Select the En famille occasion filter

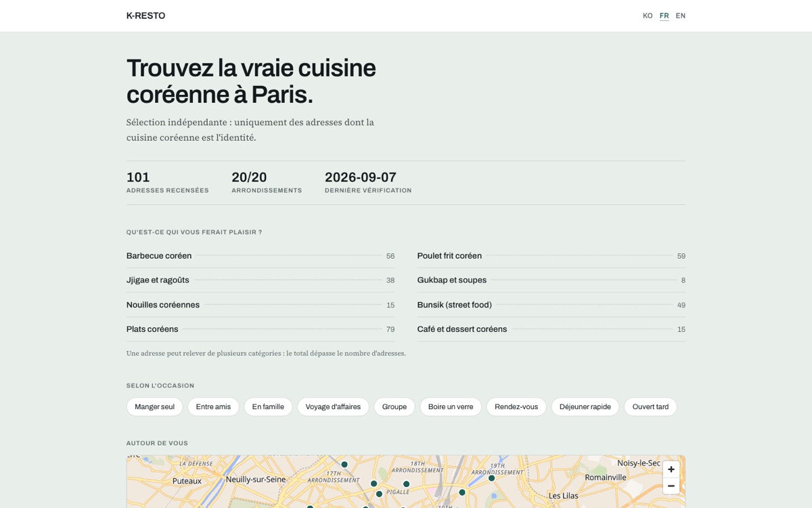pos(268,407)
